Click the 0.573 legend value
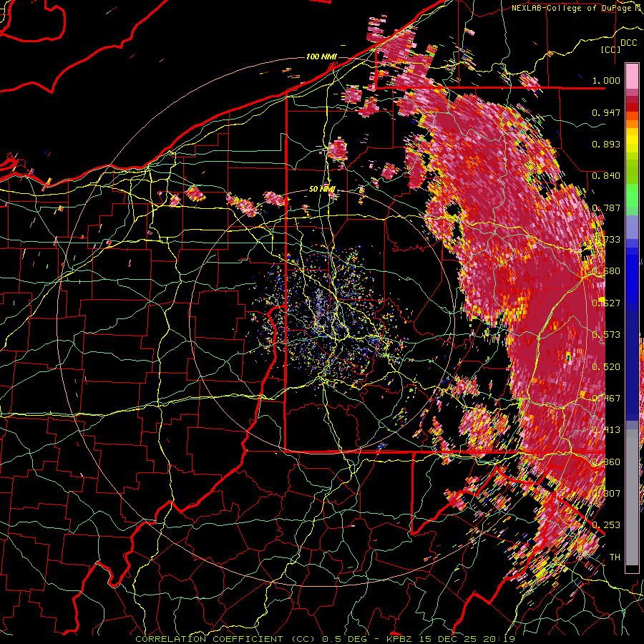The height and width of the screenshot is (644, 644). click(606, 334)
